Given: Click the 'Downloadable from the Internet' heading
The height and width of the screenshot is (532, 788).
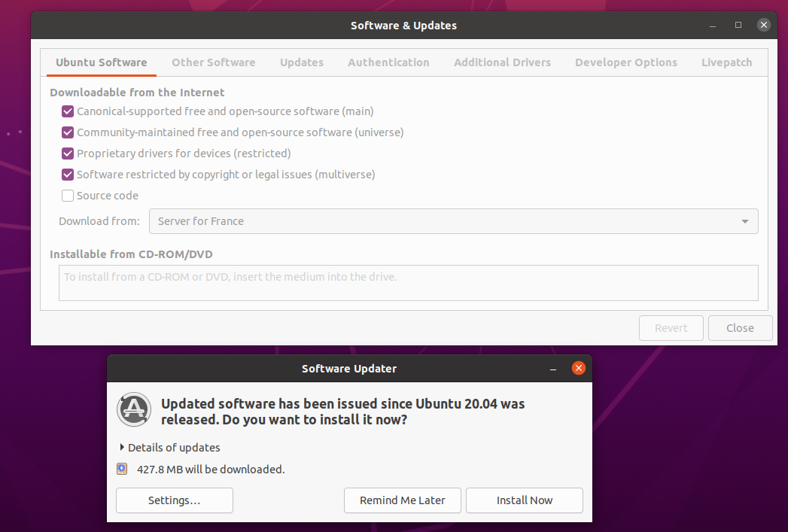Looking at the screenshot, I should (x=137, y=93).
